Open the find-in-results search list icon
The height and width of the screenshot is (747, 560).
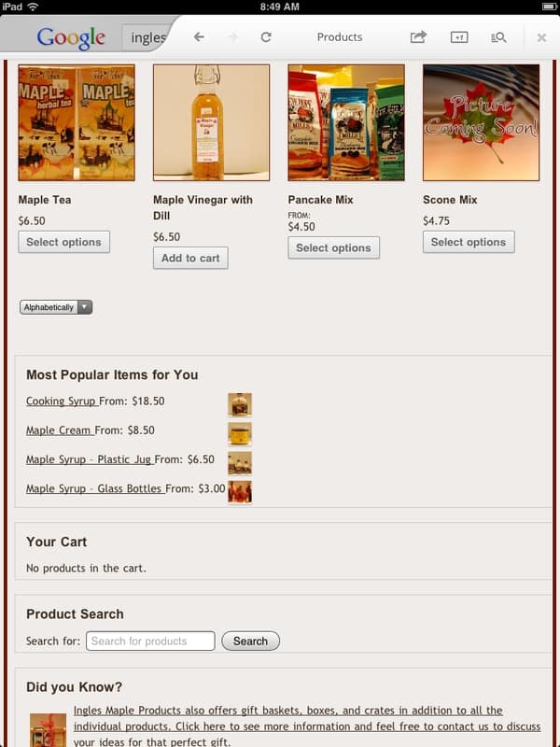click(x=498, y=37)
